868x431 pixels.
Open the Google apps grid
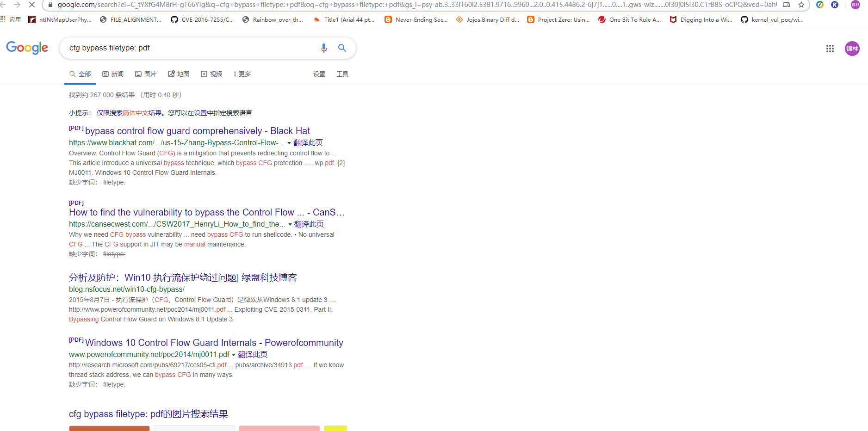(830, 49)
